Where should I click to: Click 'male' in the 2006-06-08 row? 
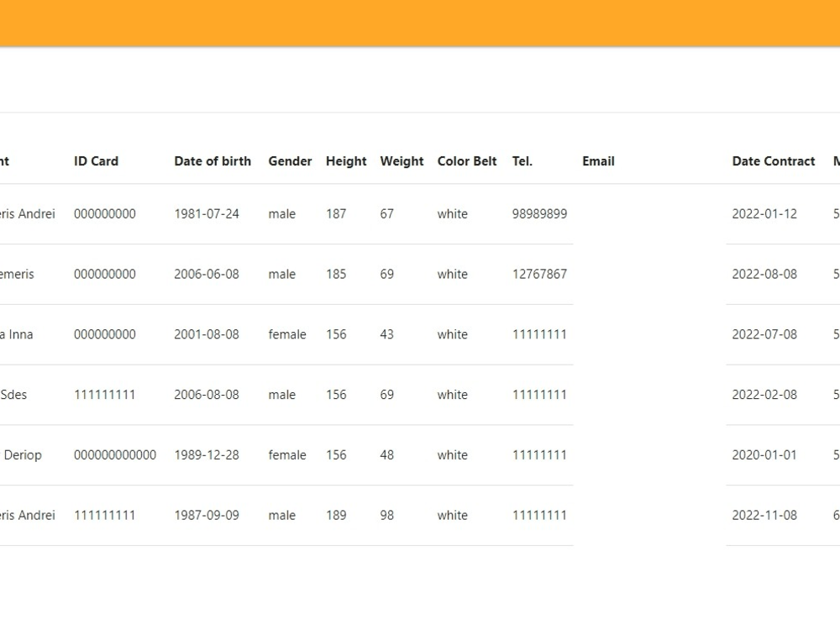tap(281, 275)
